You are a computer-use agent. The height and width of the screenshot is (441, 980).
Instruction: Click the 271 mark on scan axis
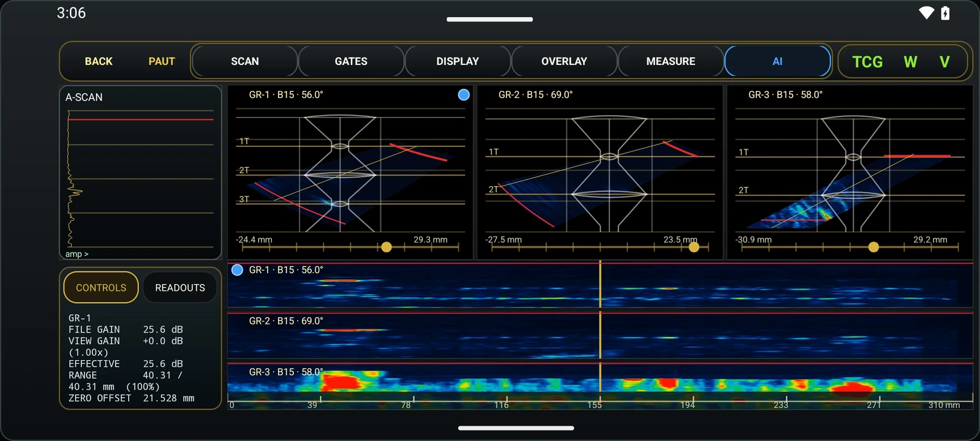(x=874, y=405)
